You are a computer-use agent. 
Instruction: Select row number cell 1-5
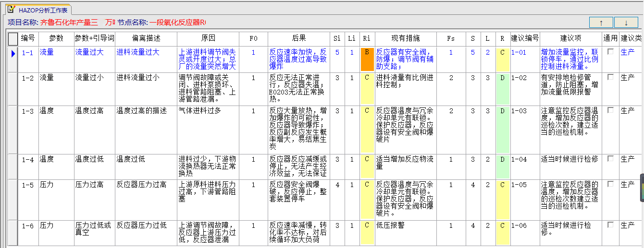coord(28,200)
